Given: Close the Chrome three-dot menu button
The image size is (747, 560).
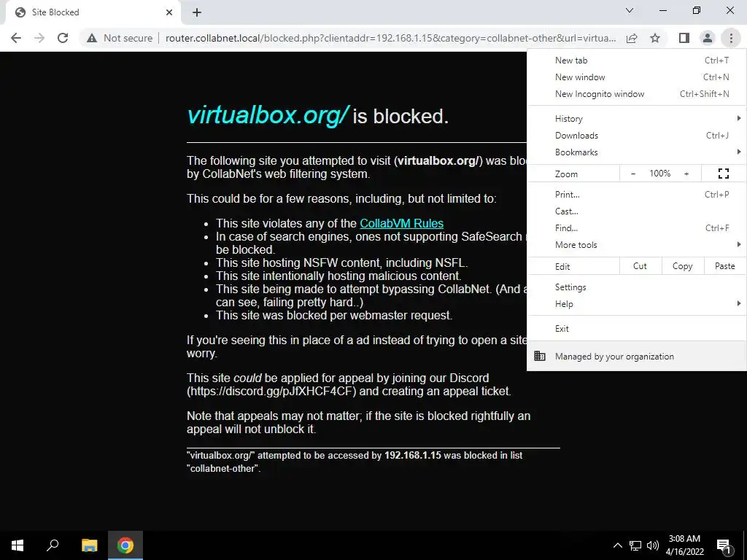Looking at the screenshot, I should (731, 38).
